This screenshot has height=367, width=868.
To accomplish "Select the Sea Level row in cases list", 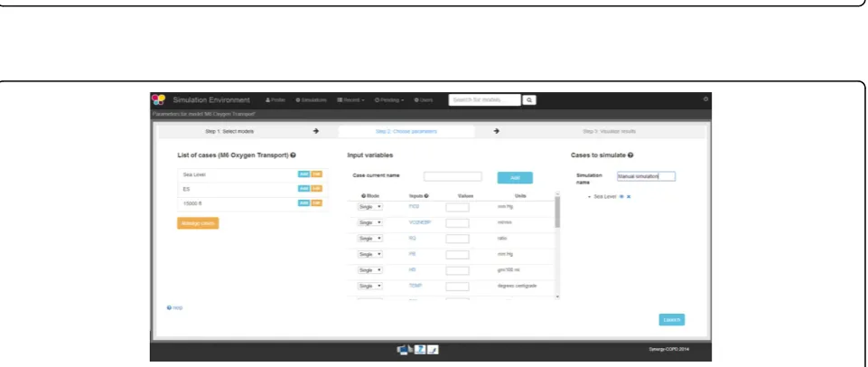I will click(x=253, y=174).
